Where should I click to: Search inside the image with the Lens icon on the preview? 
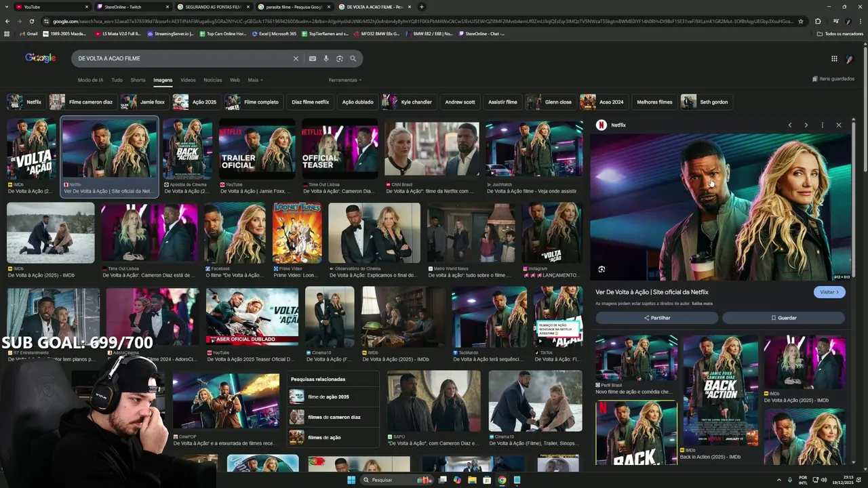pos(601,270)
